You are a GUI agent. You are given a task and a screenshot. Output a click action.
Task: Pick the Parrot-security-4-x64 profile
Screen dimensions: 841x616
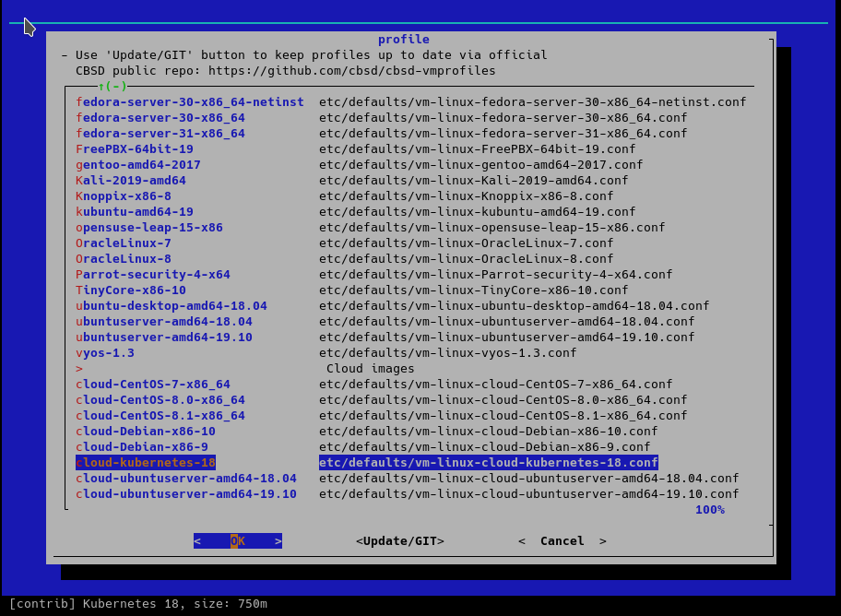(153, 274)
